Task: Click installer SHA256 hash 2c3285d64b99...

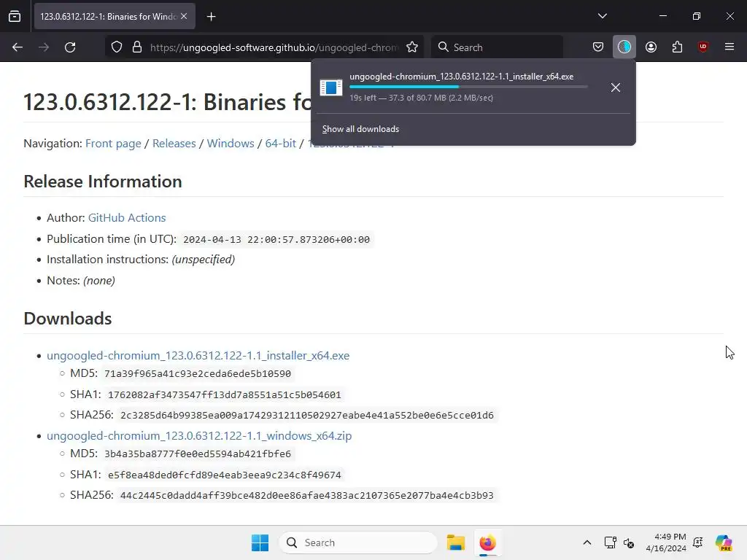Action: tap(307, 415)
